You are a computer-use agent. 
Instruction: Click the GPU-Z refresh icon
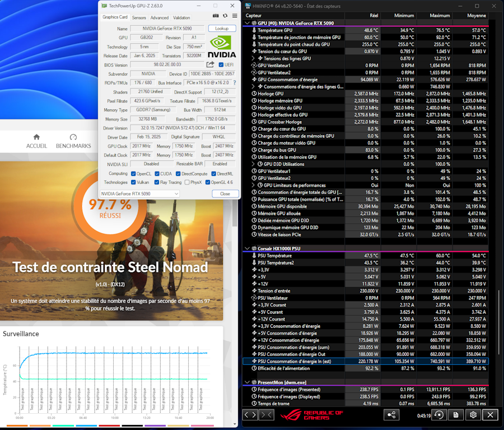[x=225, y=16]
